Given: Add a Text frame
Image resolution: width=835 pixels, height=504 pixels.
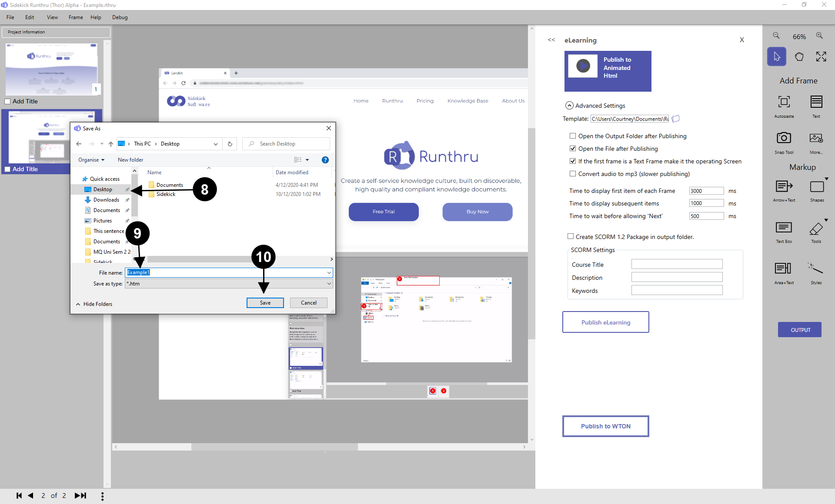Looking at the screenshot, I should click(x=816, y=106).
